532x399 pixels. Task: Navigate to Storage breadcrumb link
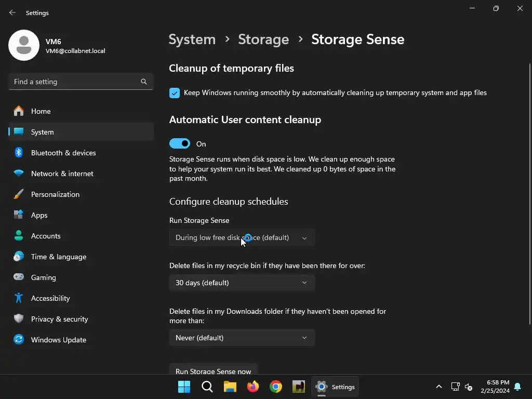(263, 39)
